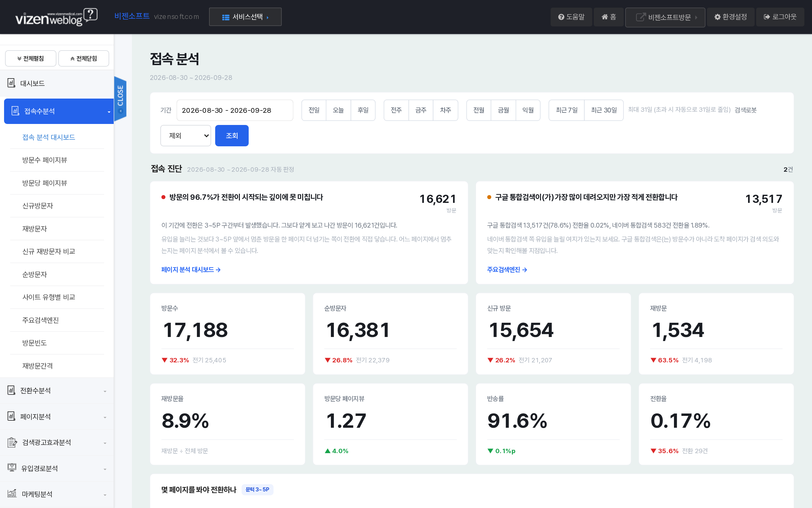812x508 pixels.
Task: Open the 도움말 help button
Action: coord(571,17)
